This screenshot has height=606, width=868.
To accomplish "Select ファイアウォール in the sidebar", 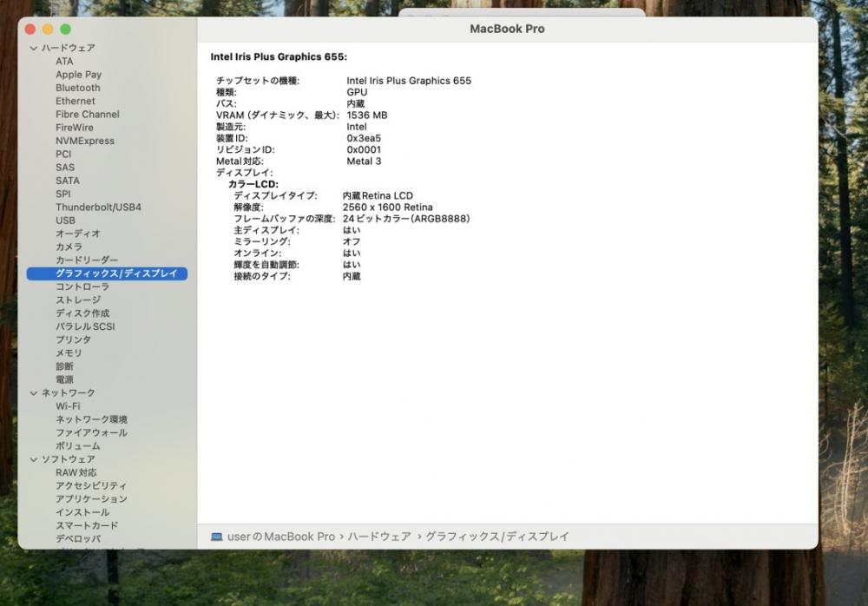I will tap(91, 433).
